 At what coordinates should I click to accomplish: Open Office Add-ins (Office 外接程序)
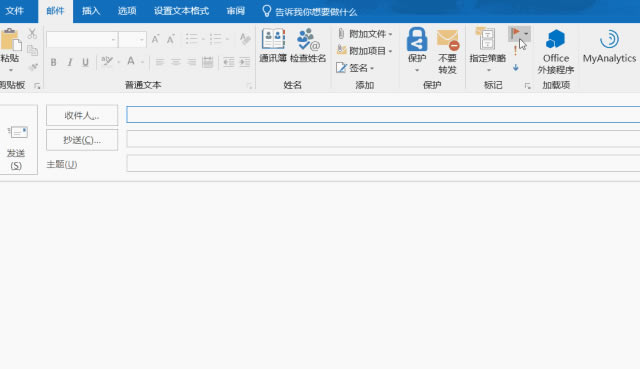pyautogui.click(x=556, y=51)
